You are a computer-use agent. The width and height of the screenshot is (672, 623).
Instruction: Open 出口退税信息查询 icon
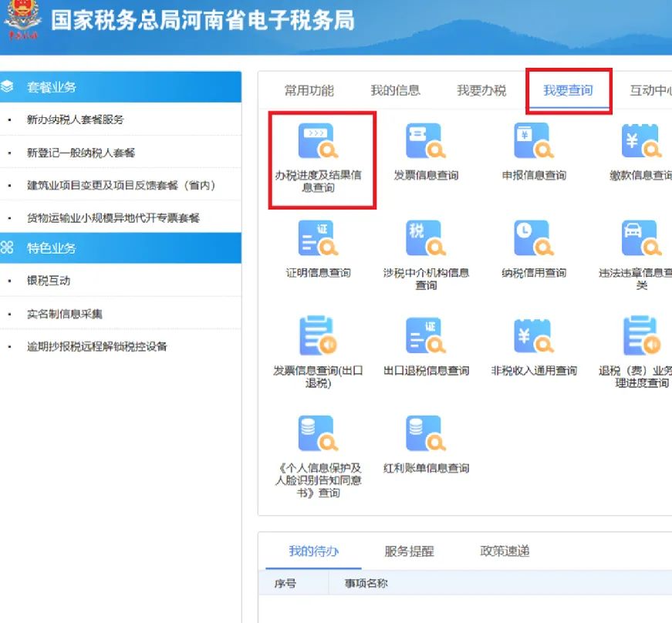426,335
